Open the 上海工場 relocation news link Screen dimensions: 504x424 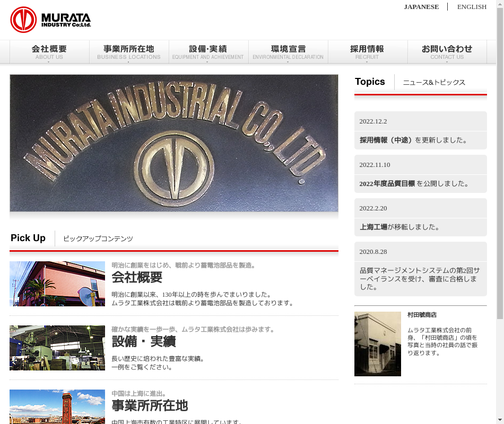373,227
